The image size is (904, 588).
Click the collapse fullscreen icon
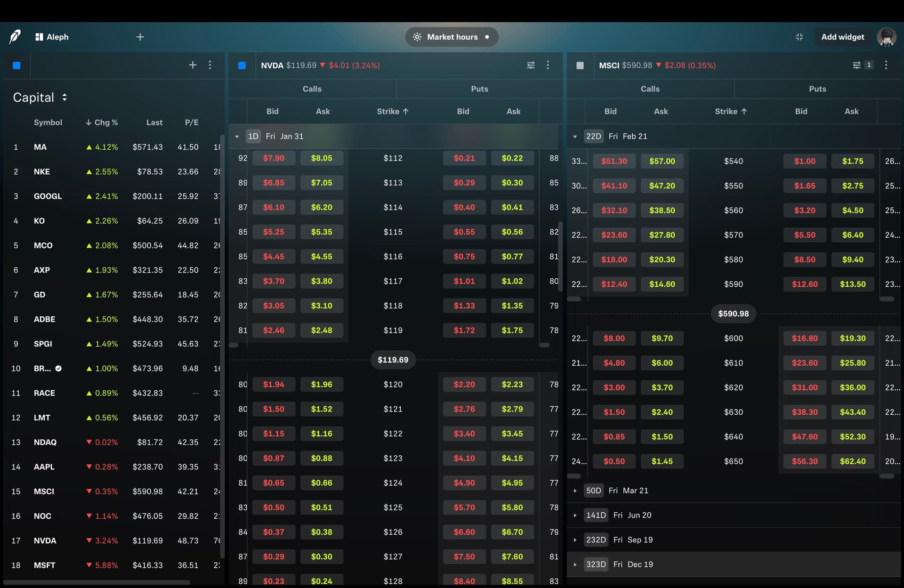tap(799, 37)
